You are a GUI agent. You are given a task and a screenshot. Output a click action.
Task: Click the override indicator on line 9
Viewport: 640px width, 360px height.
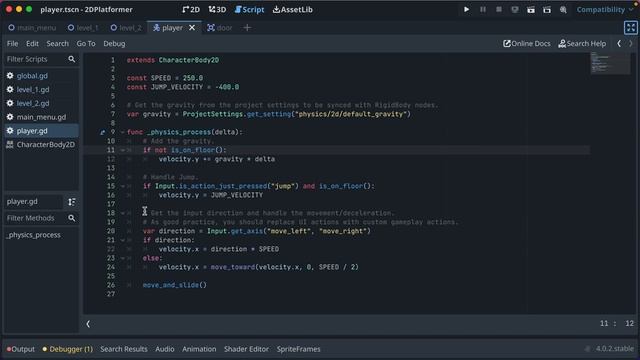[x=102, y=132]
